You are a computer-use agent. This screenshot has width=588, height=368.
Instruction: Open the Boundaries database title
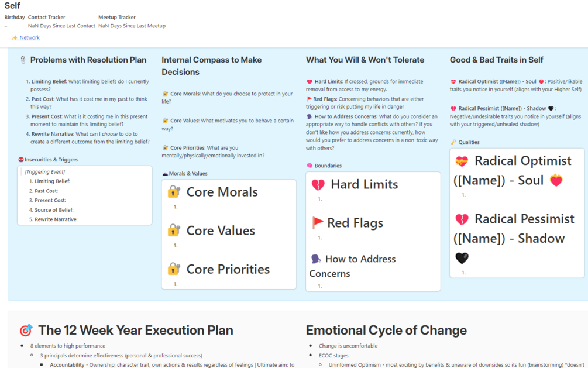pos(328,166)
